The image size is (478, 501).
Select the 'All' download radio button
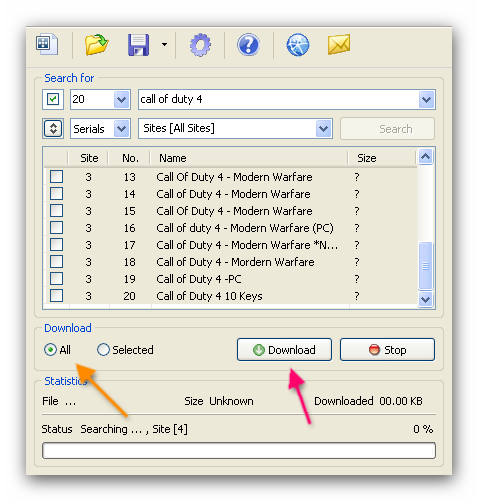[x=50, y=350]
